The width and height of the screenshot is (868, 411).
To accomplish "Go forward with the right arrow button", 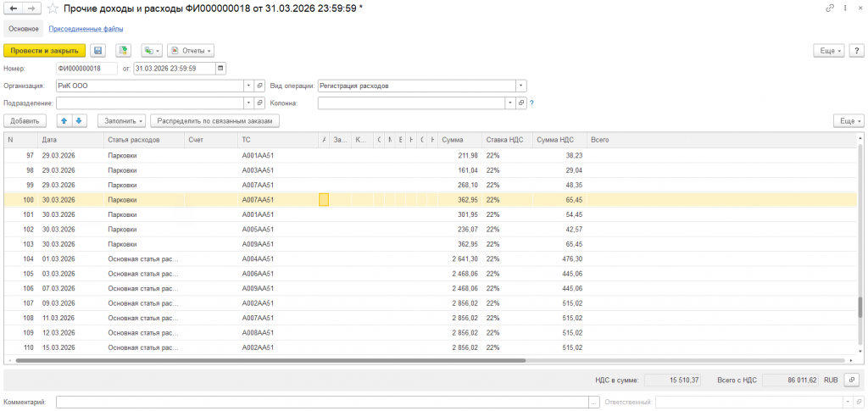I will pyautogui.click(x=32, y=8).
